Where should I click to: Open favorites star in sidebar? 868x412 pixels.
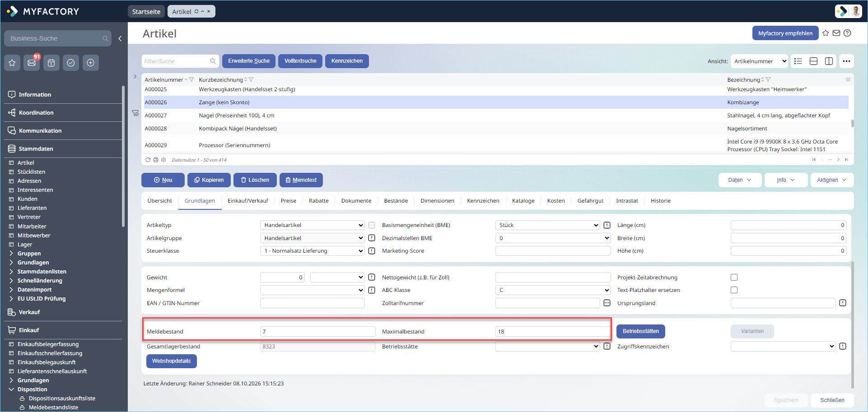click(x=12, y=63)
